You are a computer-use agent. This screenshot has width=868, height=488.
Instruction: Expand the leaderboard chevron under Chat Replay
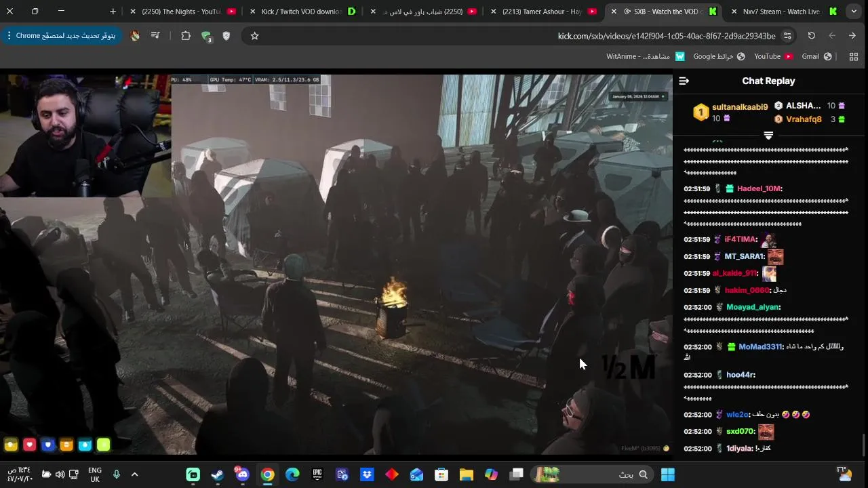click(x=768, y=136)
